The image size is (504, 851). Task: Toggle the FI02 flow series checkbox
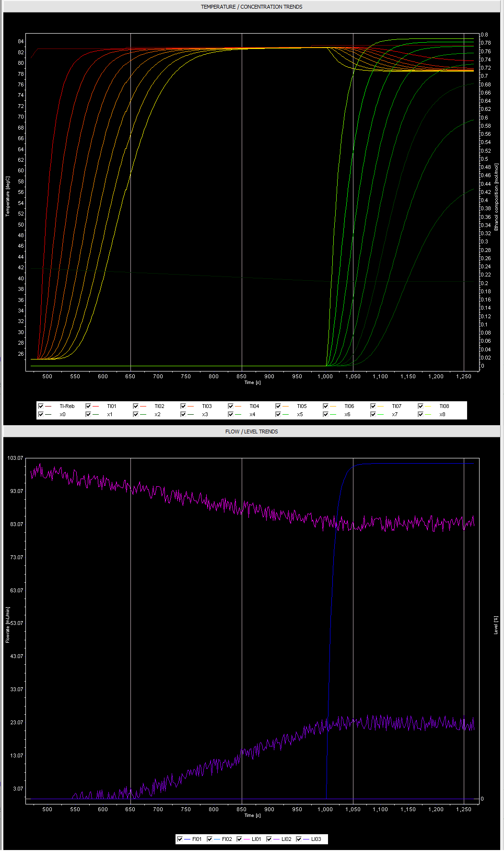coord(210,839)
